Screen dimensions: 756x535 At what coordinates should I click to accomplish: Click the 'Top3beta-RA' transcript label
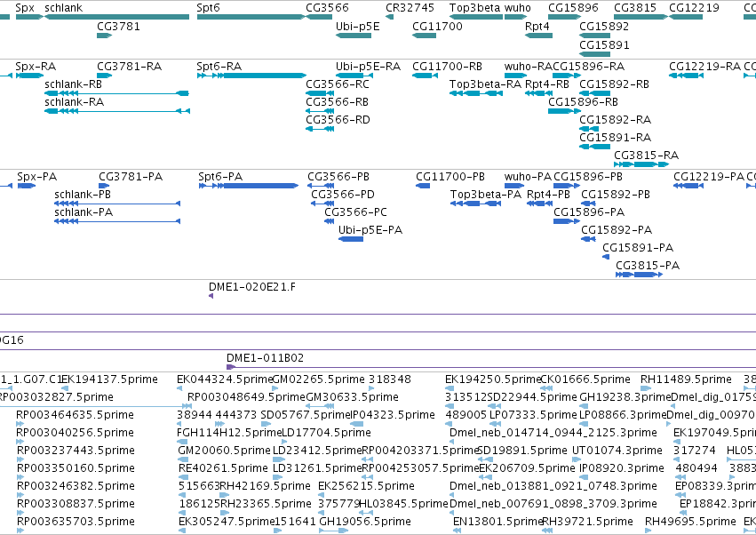coord(486,84)
